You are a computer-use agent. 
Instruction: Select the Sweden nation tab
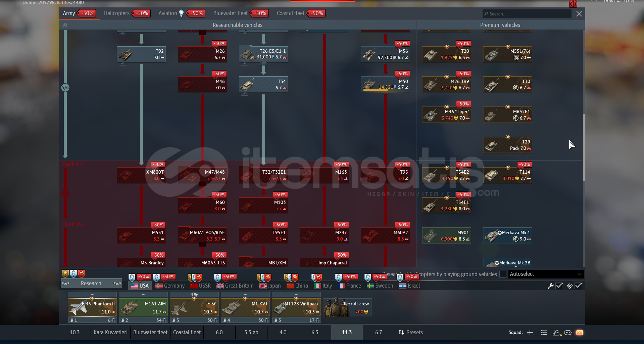click(380, 286)
